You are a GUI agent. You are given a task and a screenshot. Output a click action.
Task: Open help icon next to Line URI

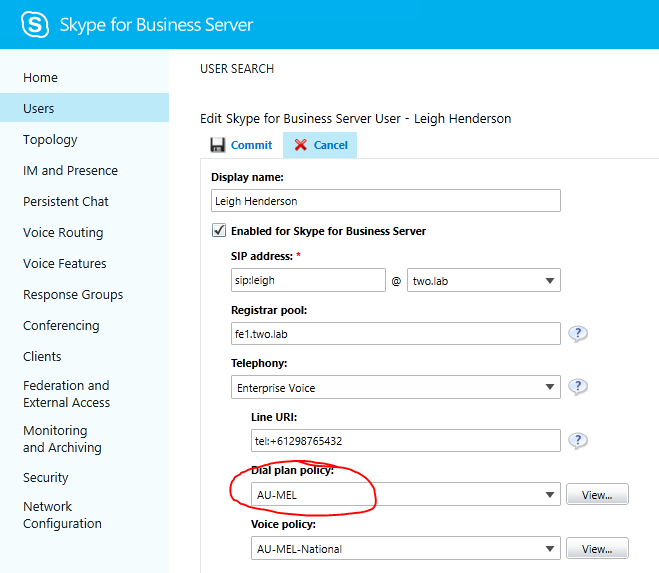coord(577,440)
